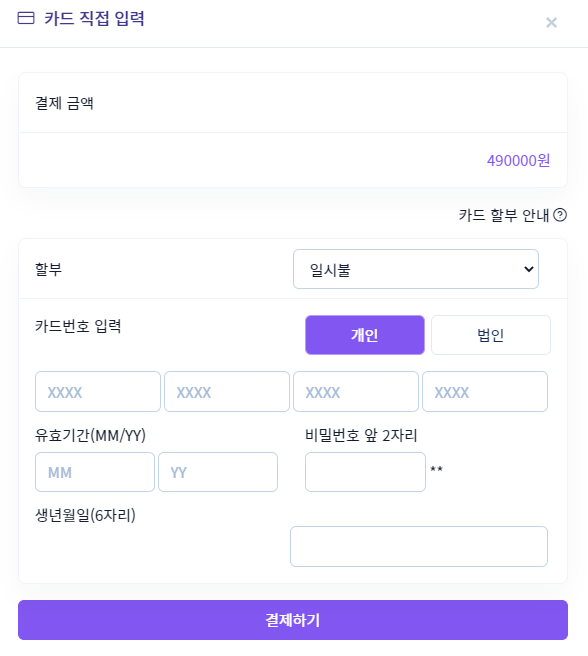The height and width of the screenshot is (656, 588).
Task: Click the 비밀번호 앞 2자리 password field
Action: pyautogui.click(x=365, y=472)
